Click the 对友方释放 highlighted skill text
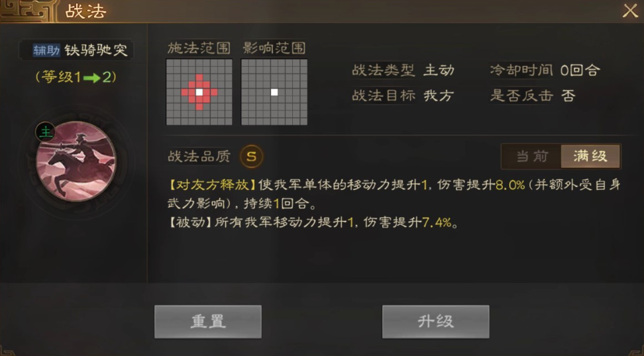644x356 pixels. tap(212, 185)
